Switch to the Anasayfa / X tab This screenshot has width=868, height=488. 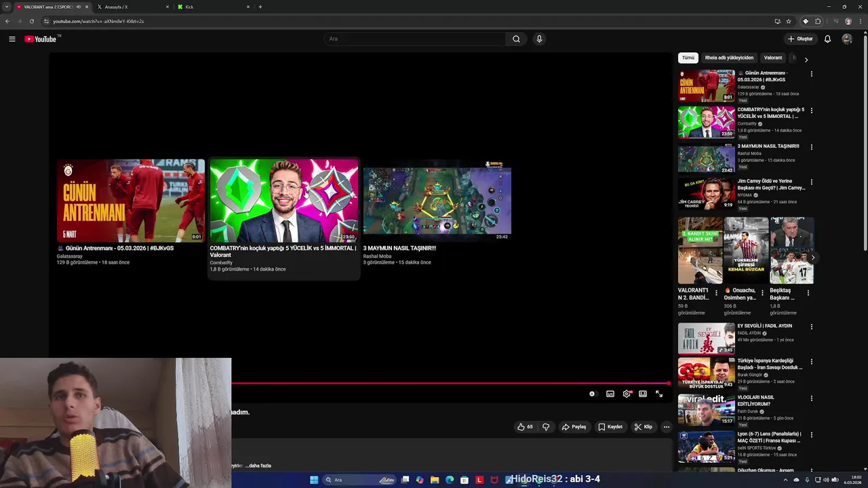pos(132,7)
